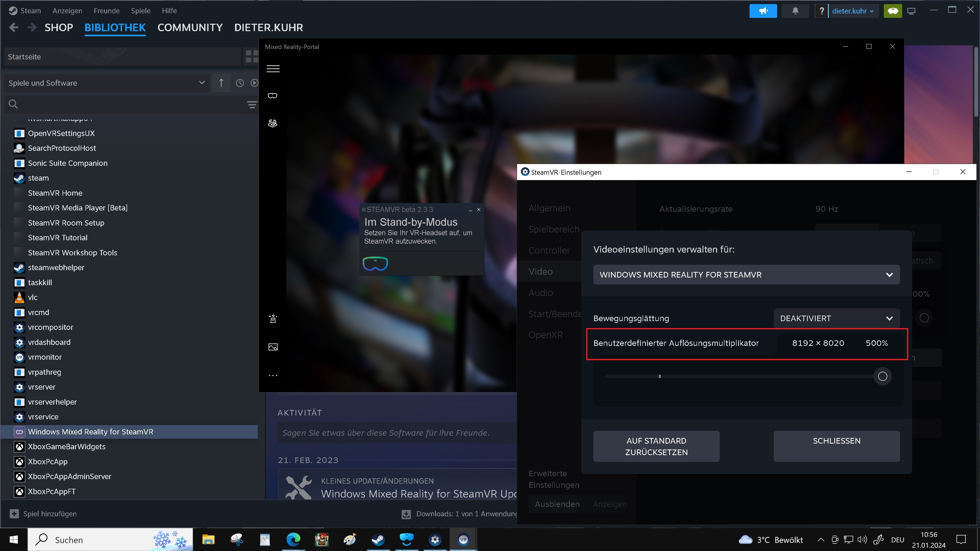Click the SteamVR settings gear taskbar icon
Screen dimensions: 980x551
tap(435, 540)
